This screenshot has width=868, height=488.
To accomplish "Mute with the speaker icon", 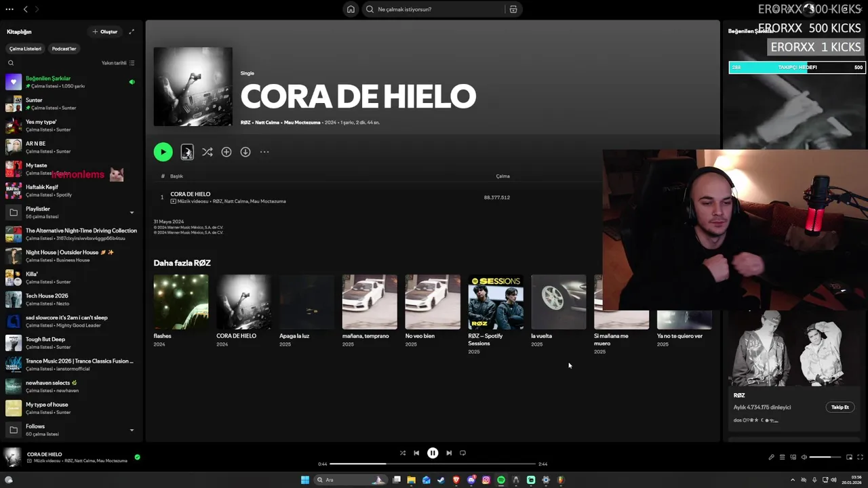I will [x=804, y=457].
